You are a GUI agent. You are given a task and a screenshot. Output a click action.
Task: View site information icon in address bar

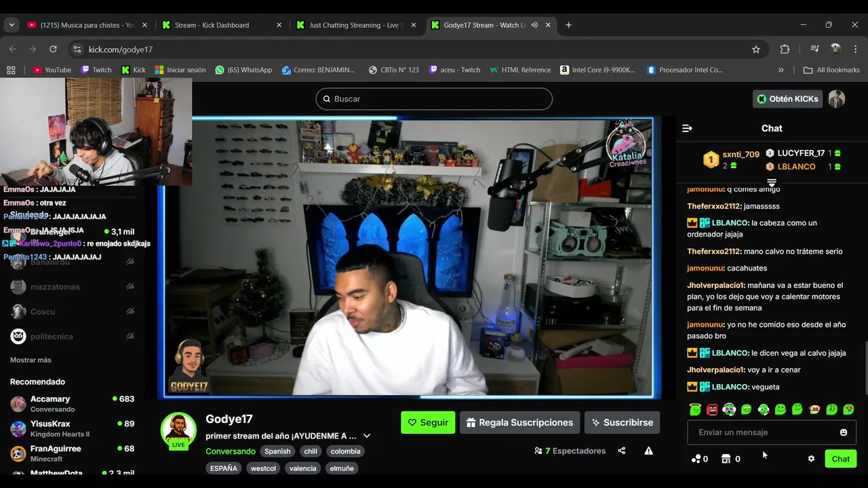point(77,49)
